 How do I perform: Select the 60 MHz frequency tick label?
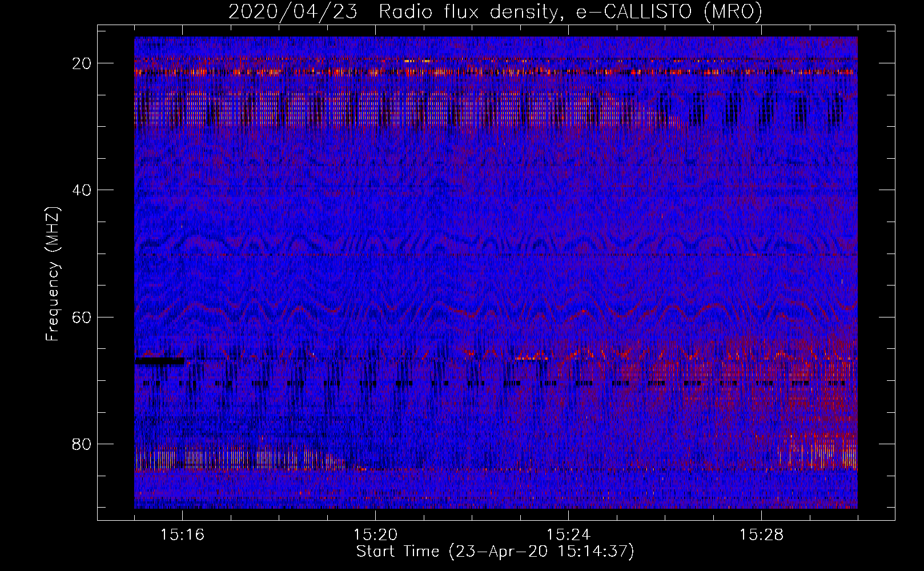82,317
